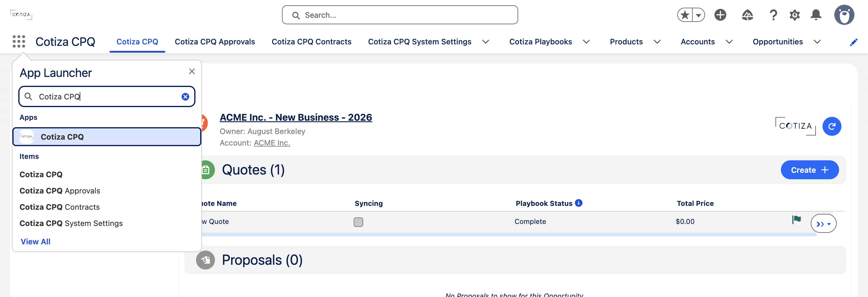Open View All in App Launcher

click(35, 242)
